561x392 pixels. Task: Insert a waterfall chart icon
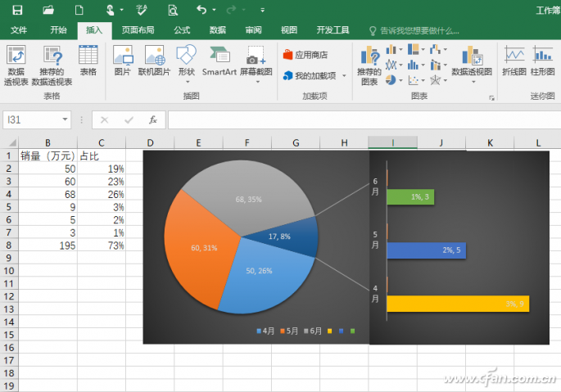click(x=435, y=49)
